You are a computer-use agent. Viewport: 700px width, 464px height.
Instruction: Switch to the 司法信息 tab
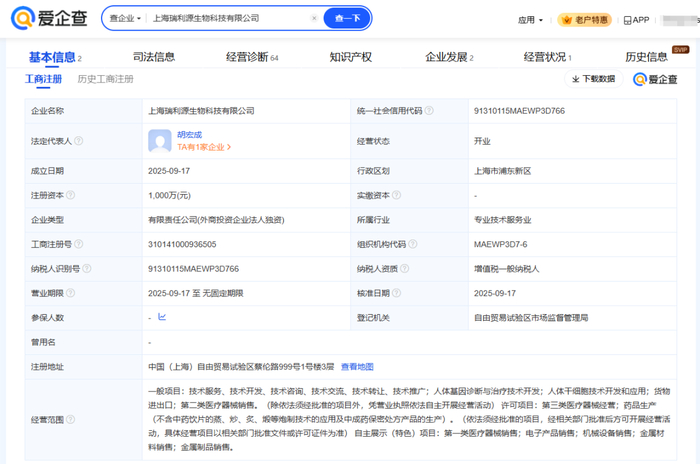coord(153,57)
